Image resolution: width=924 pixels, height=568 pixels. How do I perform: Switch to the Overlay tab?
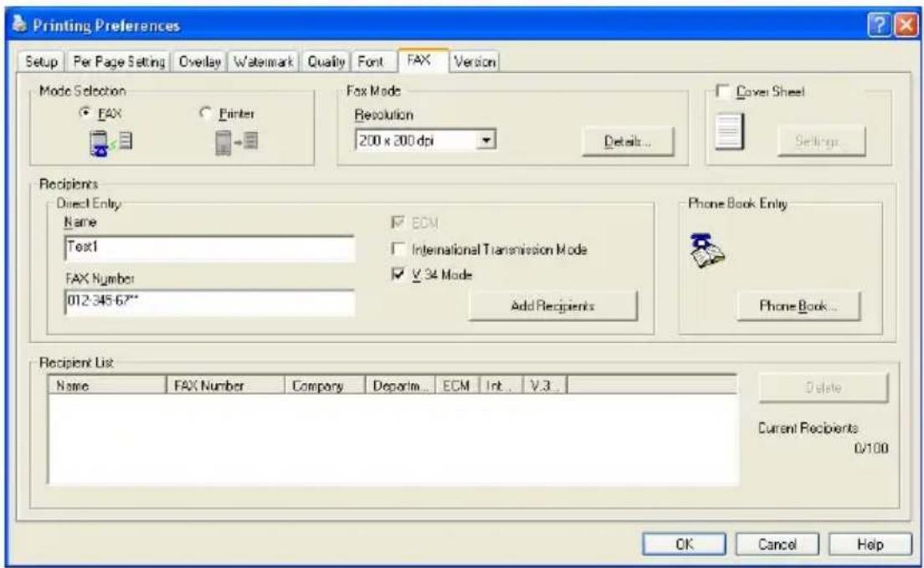tap(199, 62)
